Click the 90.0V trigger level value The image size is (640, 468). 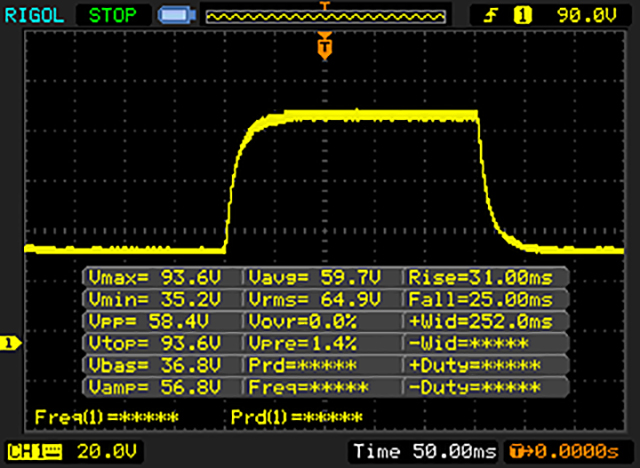[x=587, y=16]
